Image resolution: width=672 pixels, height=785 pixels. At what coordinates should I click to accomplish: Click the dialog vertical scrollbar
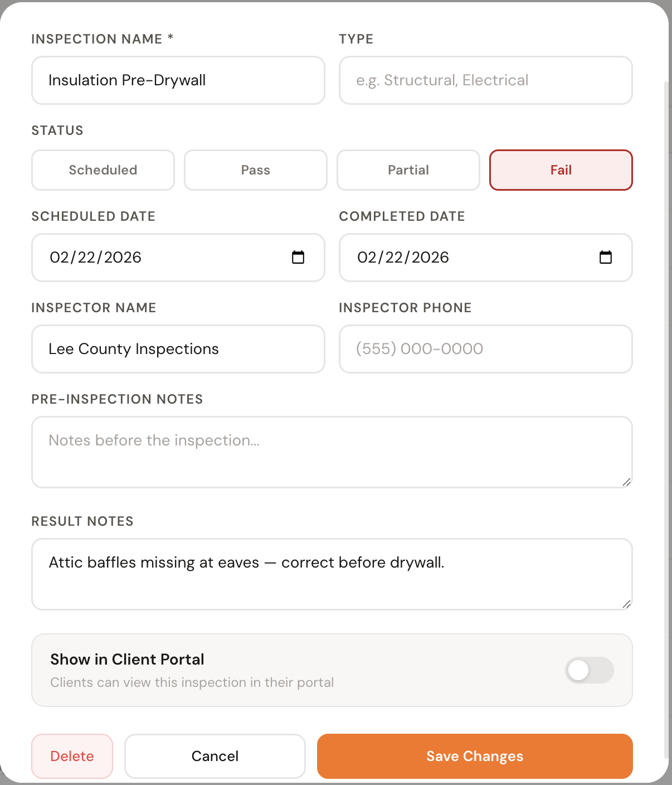[666, 421]
